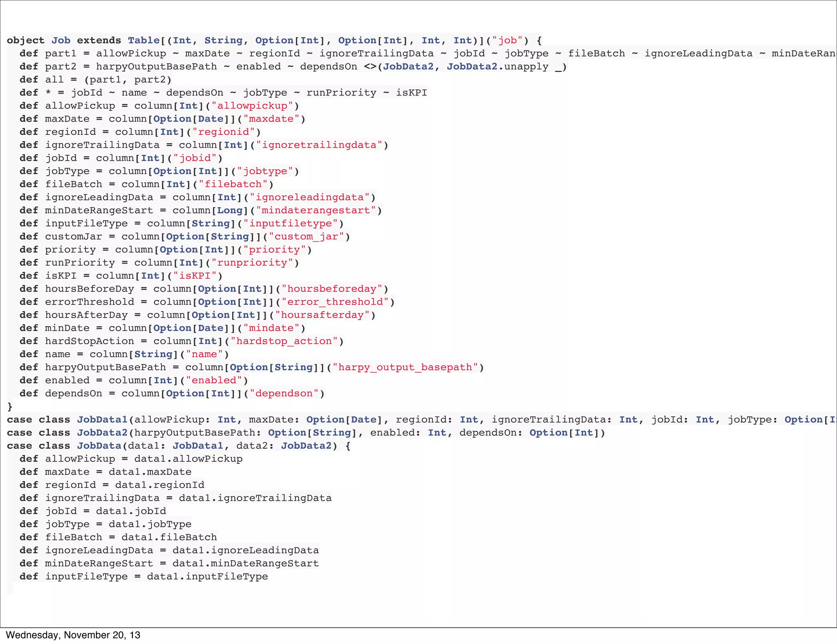Click "data1.fileBatch" accessor
Viewport: 837px width, 644px height.
(x=169, y=537)
